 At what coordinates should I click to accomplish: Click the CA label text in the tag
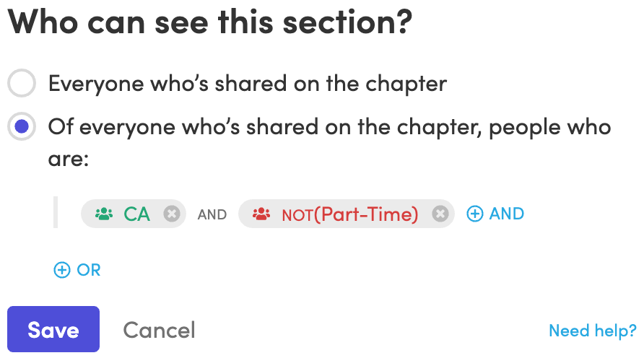[136, 214]
